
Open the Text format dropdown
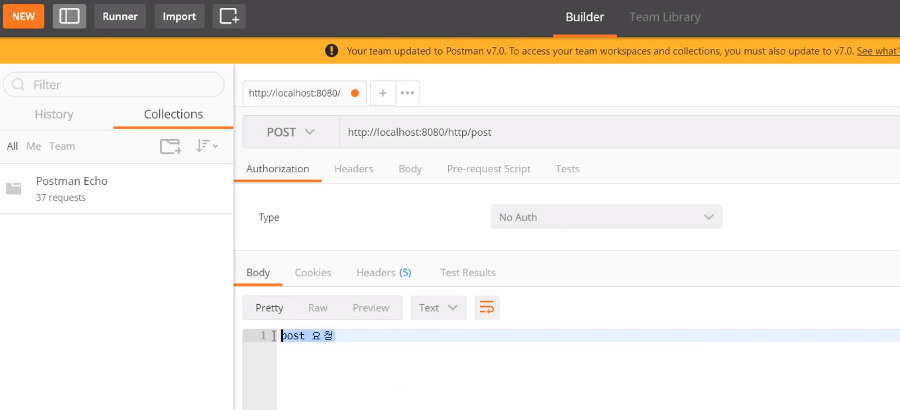[x=439, y=308]
